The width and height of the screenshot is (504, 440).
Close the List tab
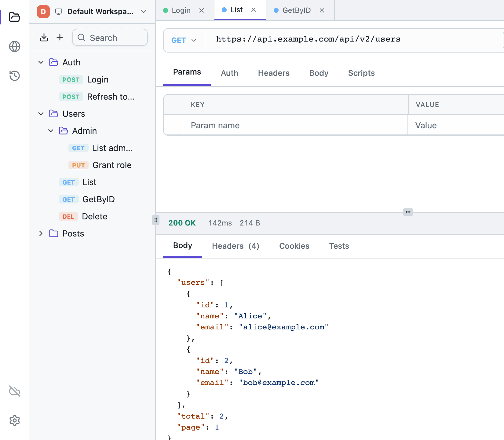click(x=254, y=10)
